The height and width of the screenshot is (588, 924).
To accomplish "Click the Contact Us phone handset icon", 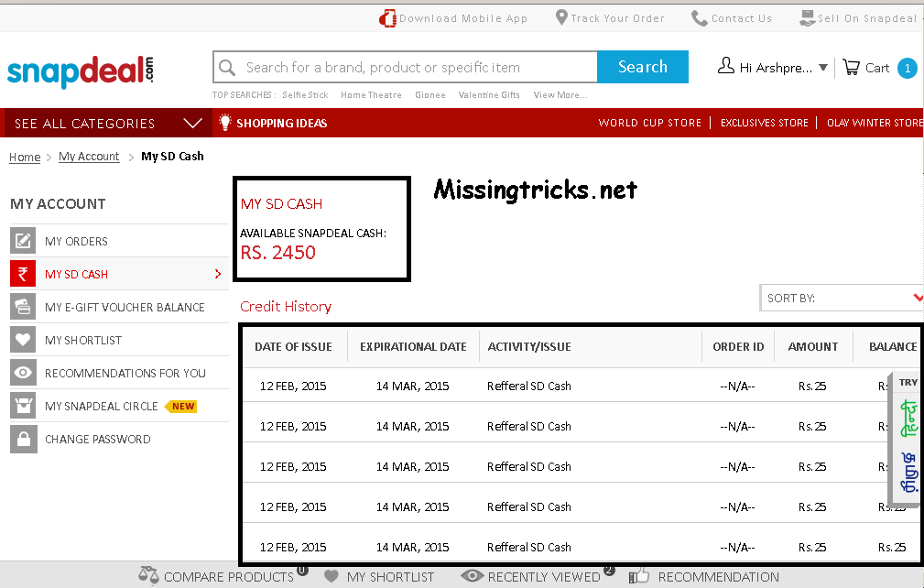I will (x=700, y=18).
